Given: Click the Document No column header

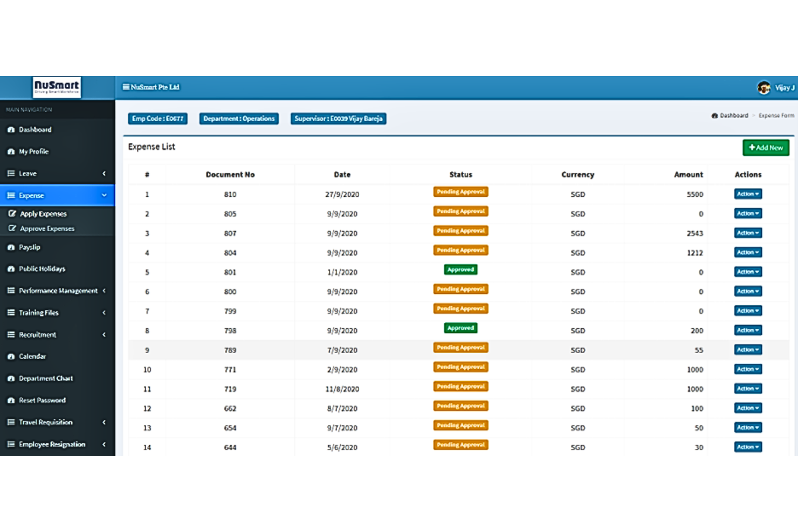Looking at the screenshot, I should pos(230,175).
